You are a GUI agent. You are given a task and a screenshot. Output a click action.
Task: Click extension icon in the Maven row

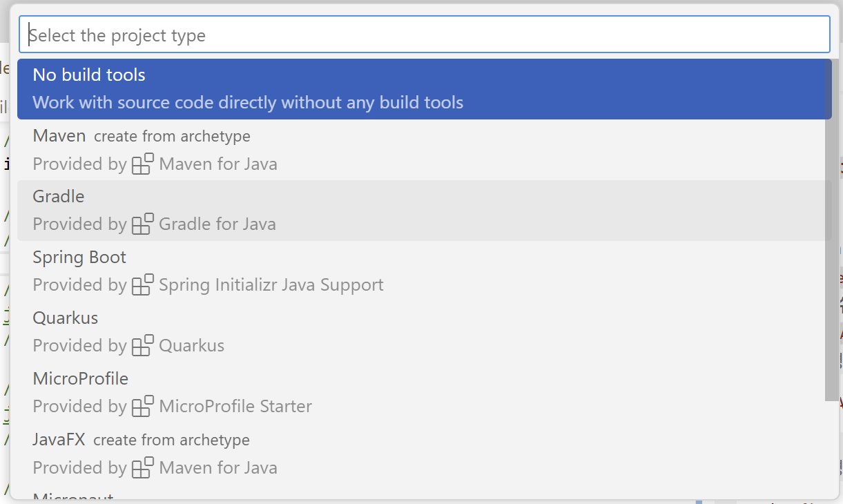coord(142,164)
